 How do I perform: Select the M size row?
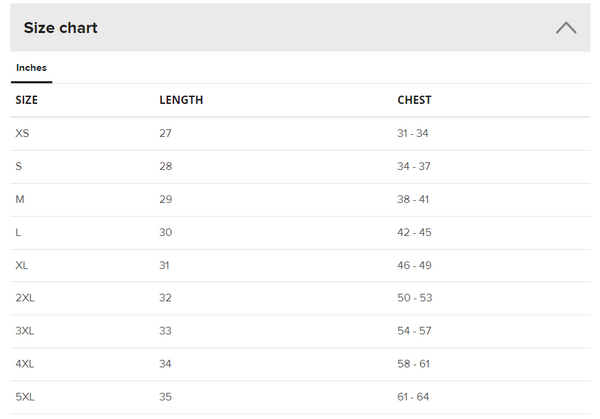click(x=20, y=199)
